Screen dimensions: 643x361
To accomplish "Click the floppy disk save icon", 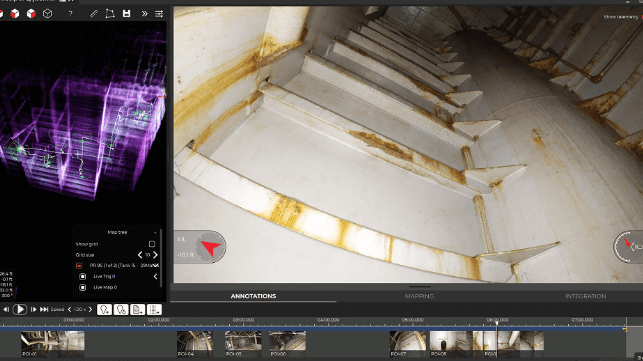I will 127,14.
